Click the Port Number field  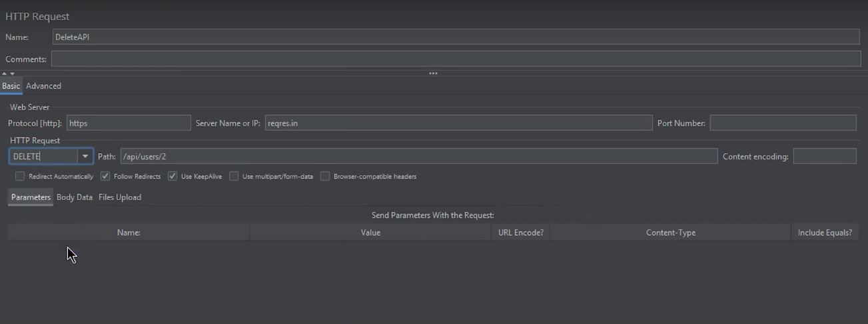[x=783, y=123]
